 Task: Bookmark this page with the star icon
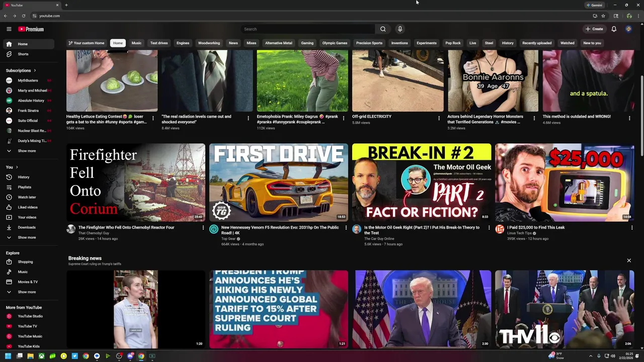(x=603, y=16)
